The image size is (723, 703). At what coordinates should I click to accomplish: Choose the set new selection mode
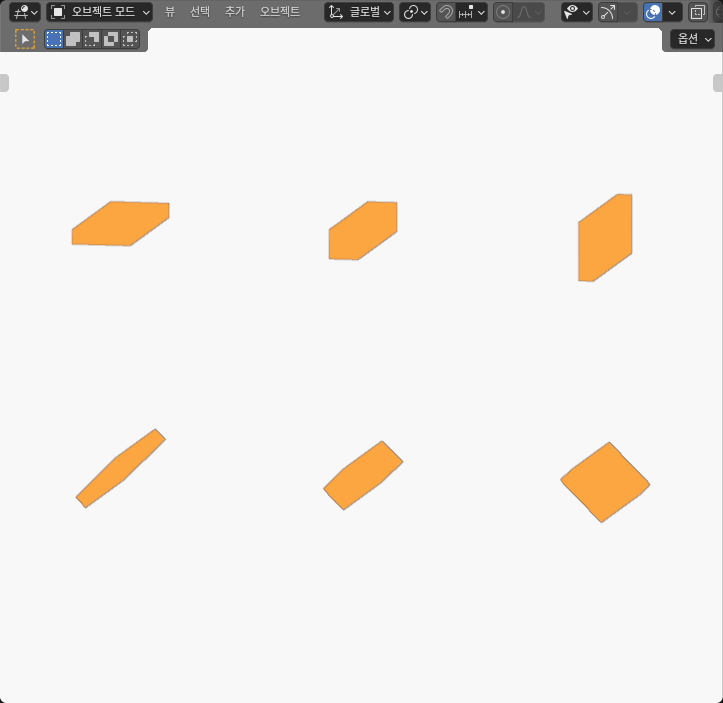54,39
